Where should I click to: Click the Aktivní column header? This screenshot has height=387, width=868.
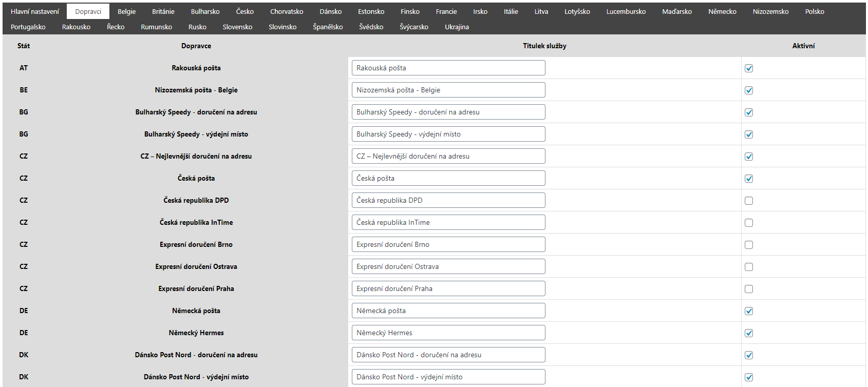click(803, 46)
